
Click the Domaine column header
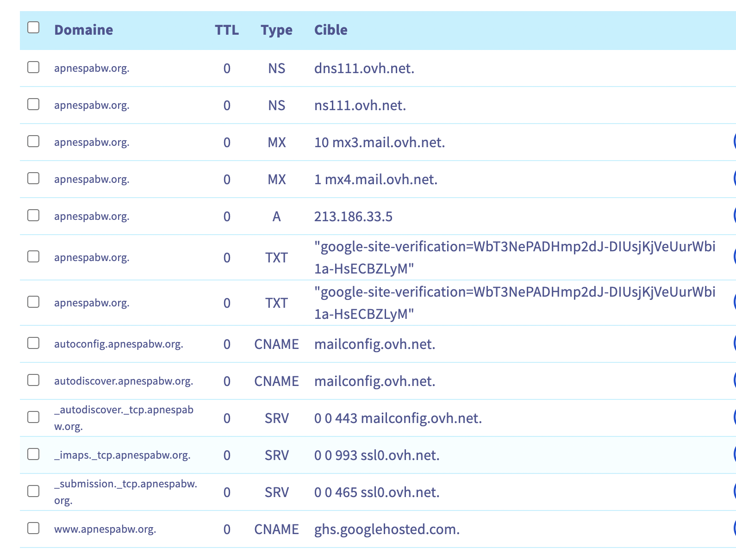pos(84,30)
